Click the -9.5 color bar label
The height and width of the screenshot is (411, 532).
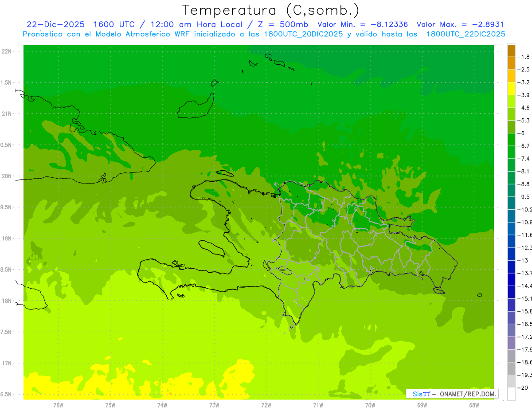(524, 196)
